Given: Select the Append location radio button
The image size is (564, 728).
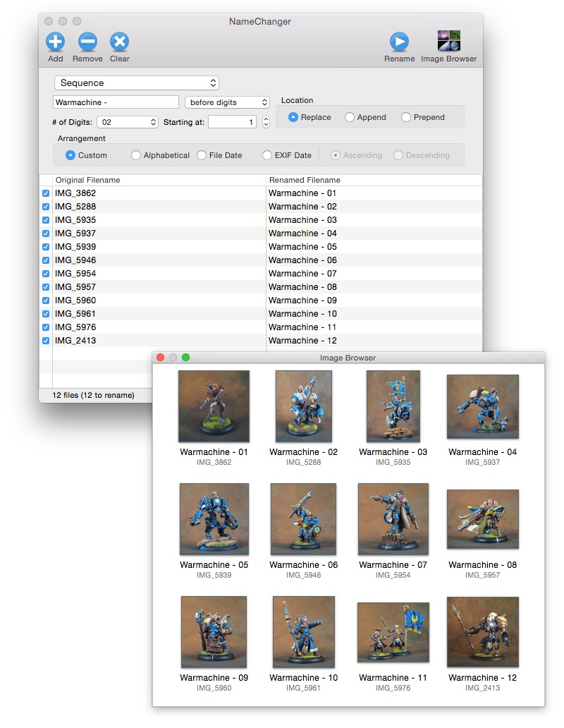Looking at the screenshot, I should [350, 118].
